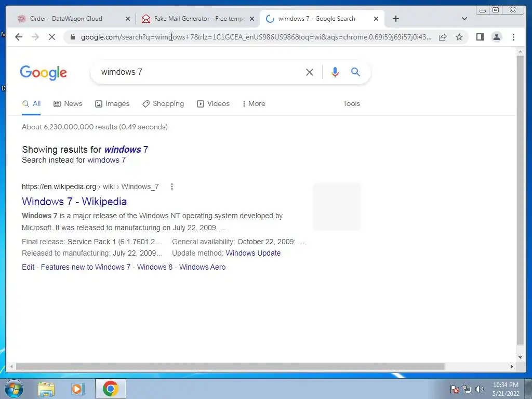
Task: Open the Edit sitelink
Action: [28, 267]
